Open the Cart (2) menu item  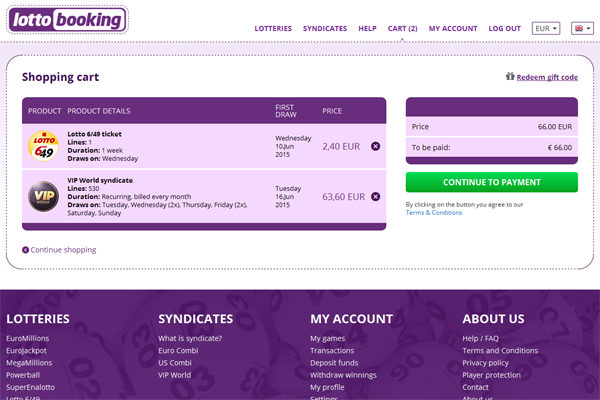[403, 29]
